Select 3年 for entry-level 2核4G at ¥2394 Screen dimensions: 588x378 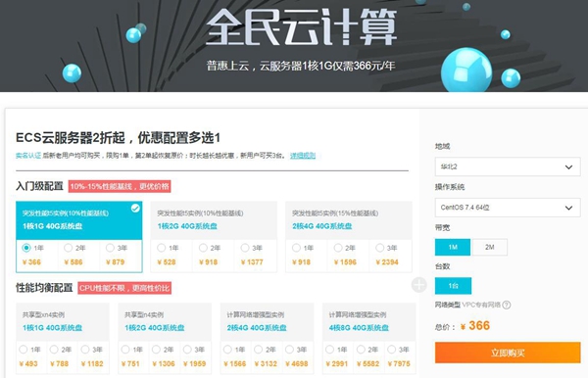pos(380,248)
